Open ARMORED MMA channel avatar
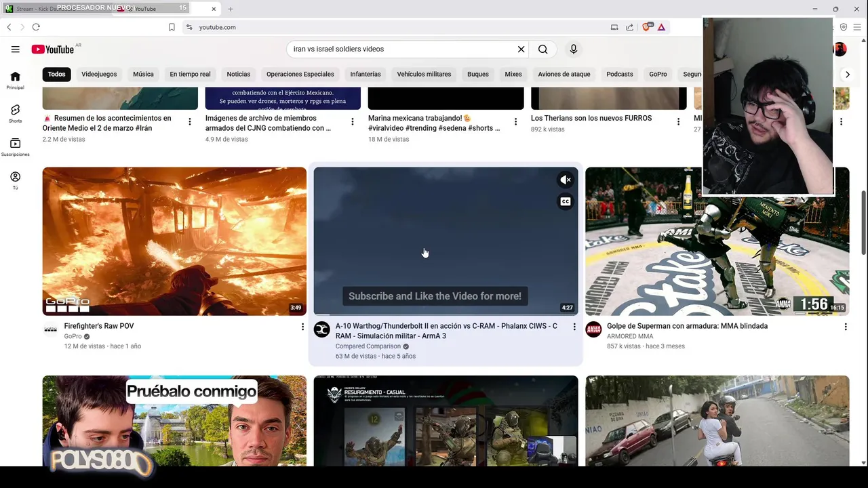Image resolution: width=868 pixels, height=488 pixels. point(593,329)
